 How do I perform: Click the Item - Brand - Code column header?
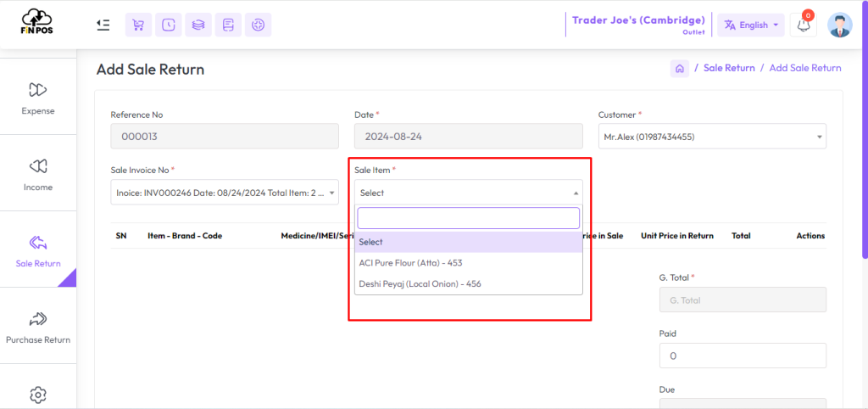[185, 236]
